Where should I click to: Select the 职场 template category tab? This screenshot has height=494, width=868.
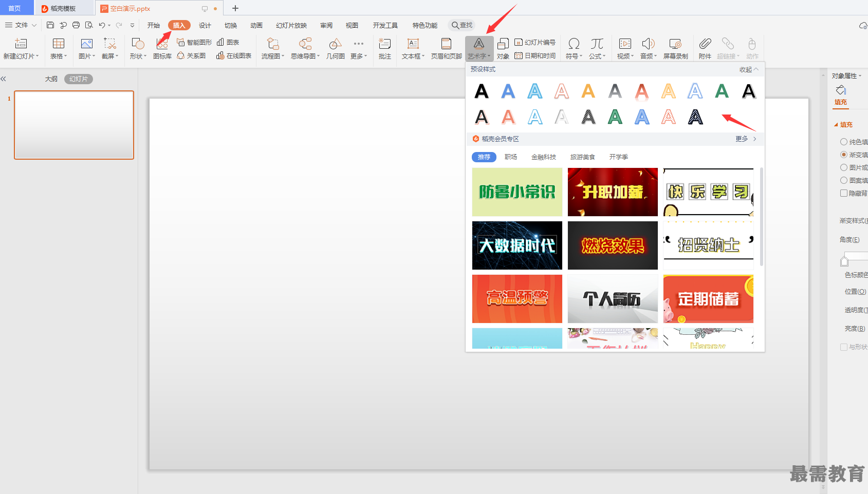511,157
